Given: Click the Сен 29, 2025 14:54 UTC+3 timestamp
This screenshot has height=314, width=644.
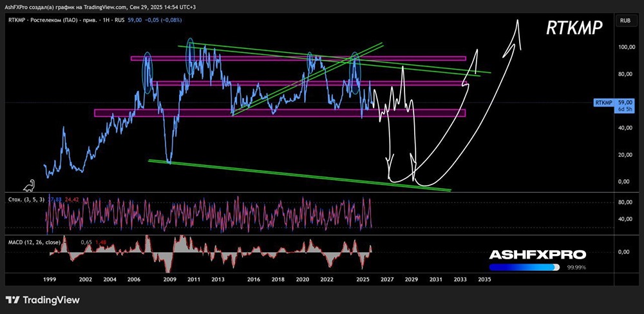Looking at the screenshot, I should coord(163,7).
